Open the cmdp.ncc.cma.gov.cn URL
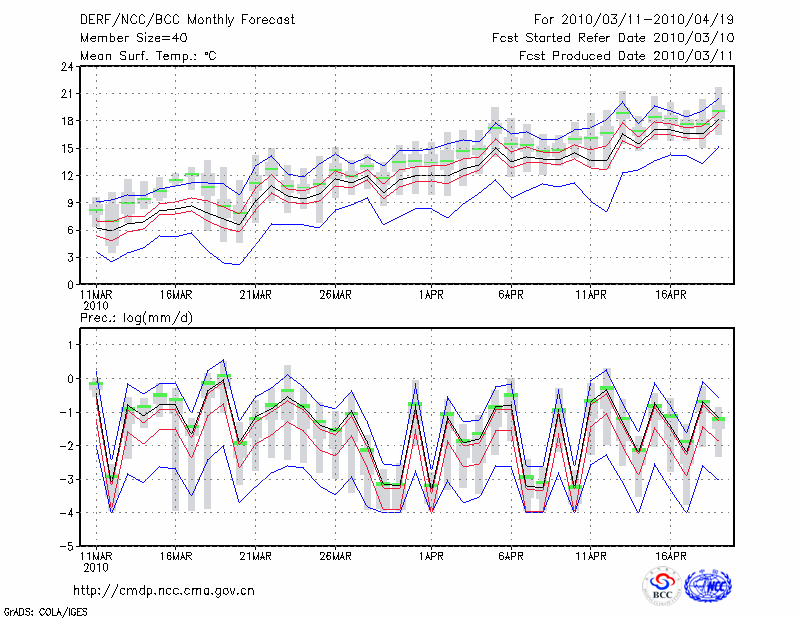The height and width of the screenshot is (618, 800). [x=165, y=590]
